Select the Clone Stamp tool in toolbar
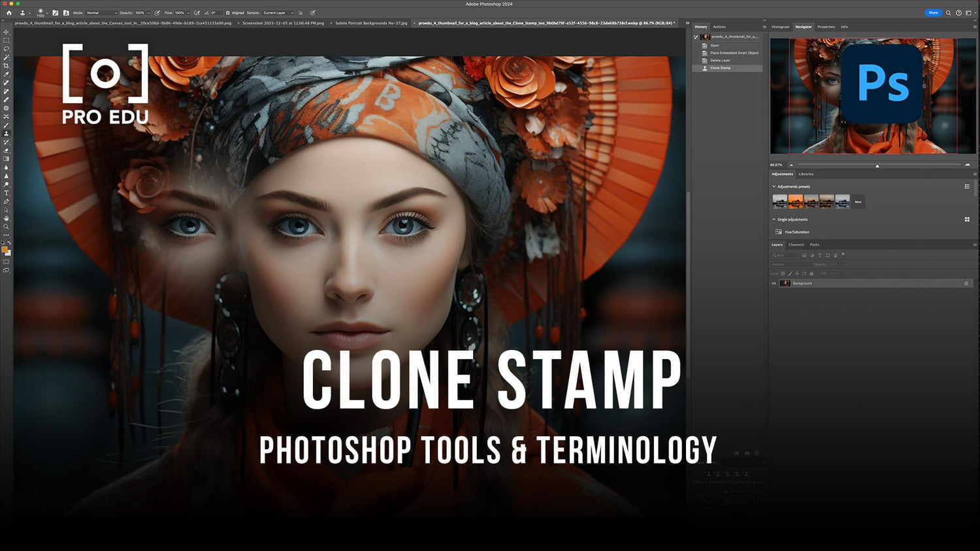 point(7,134)
